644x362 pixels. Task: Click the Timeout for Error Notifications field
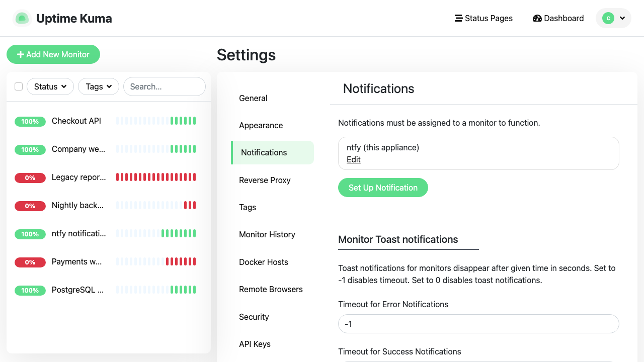pyautogui.click(x=478, y=324)
